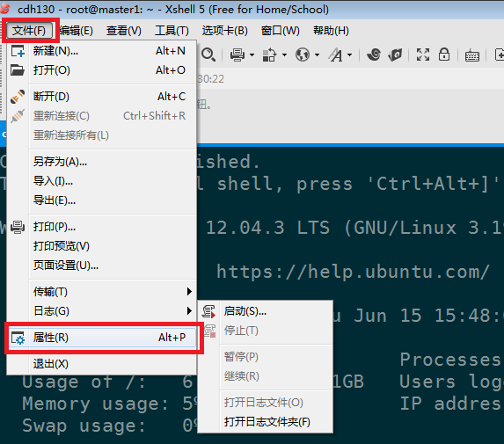Open the 选项卡(B) menu
The image size is (504, 444).
pyautogui.click(x=224, y=31)
